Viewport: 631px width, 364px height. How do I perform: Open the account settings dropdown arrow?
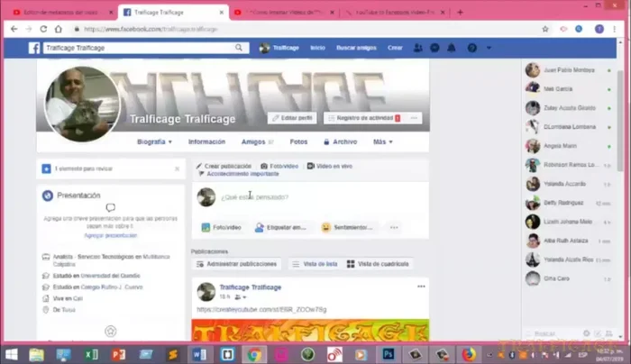point(488,47)
